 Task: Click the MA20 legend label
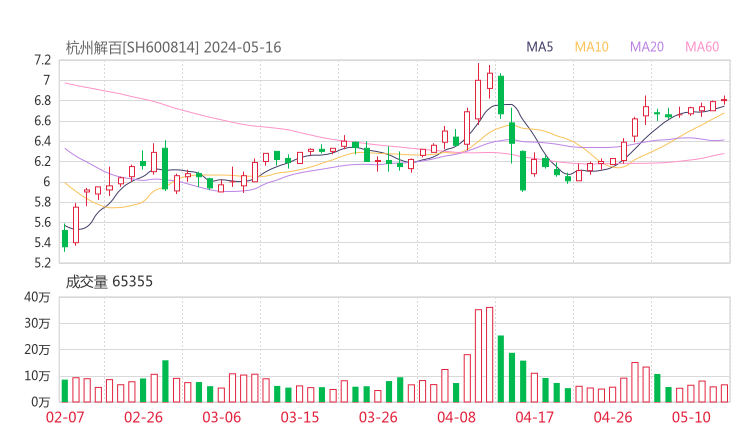click(x=647, y=47)
